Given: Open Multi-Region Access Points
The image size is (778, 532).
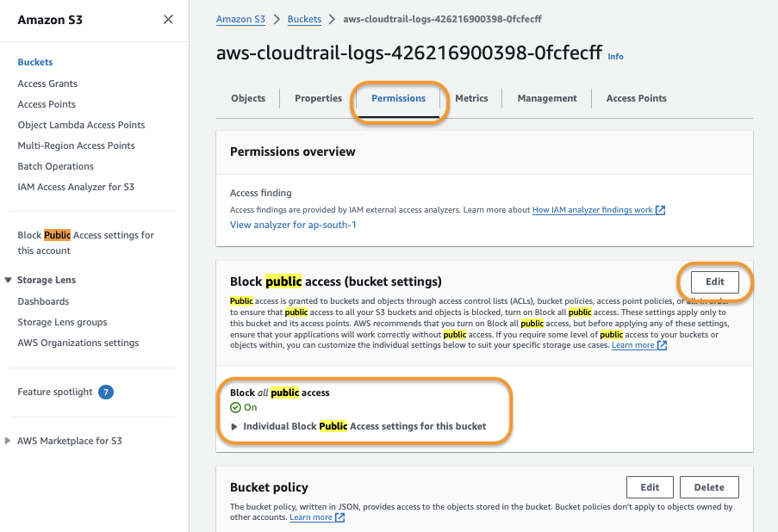Looking at the screenshot, I should coord(77,145).
